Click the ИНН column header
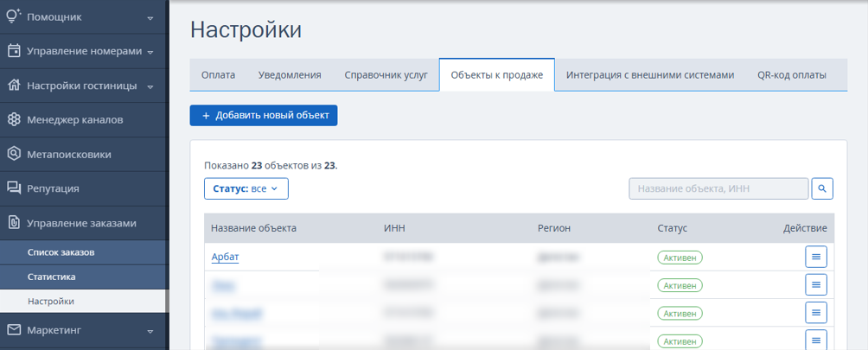 (x=395, y=228)
